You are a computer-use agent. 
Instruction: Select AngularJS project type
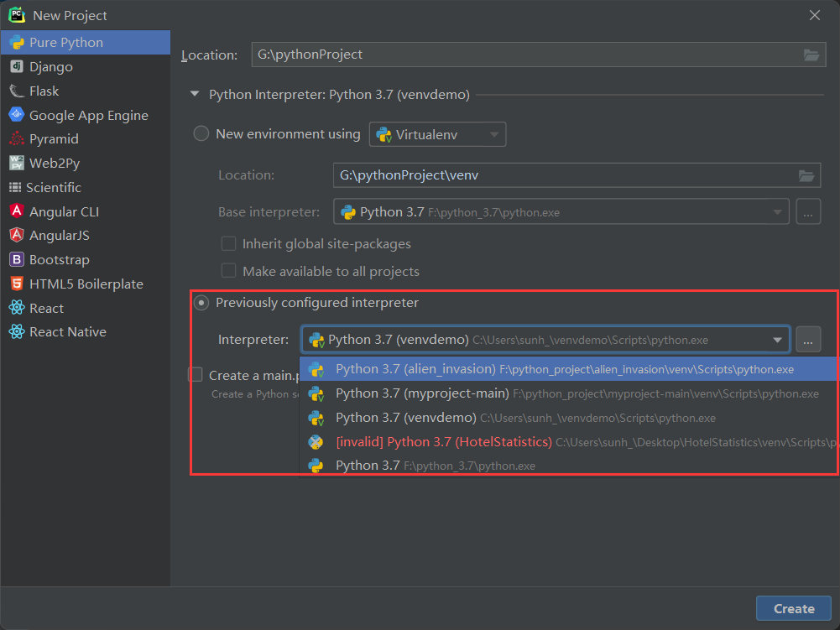point(86,235)
